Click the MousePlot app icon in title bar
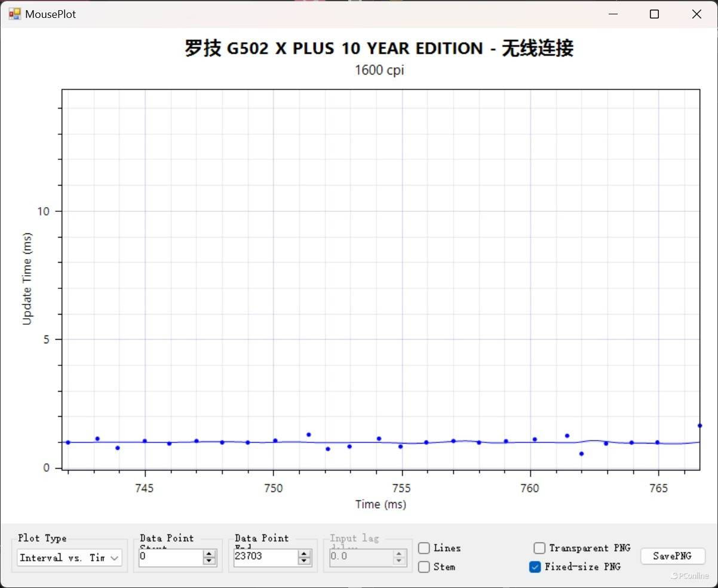 click(14, 14)
